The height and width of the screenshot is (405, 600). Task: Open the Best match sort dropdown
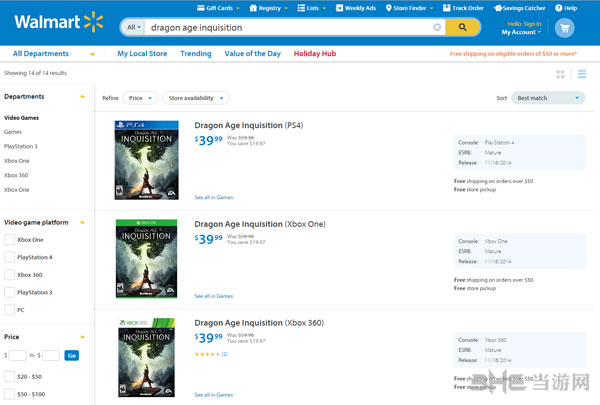coord(549,98)
